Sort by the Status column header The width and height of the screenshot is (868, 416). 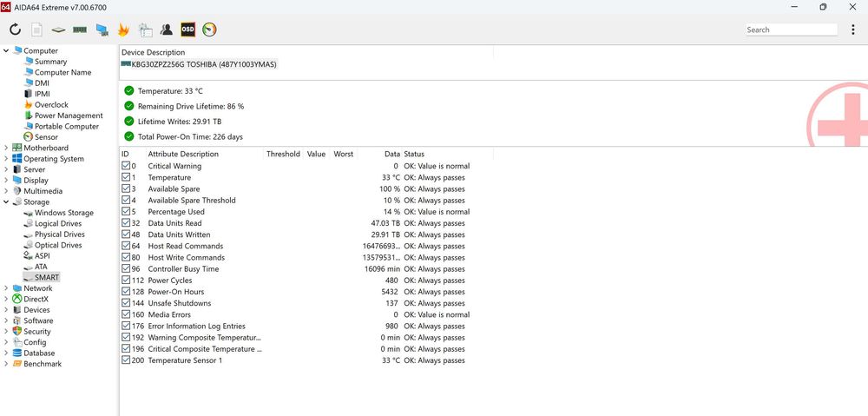coord(414,154)
